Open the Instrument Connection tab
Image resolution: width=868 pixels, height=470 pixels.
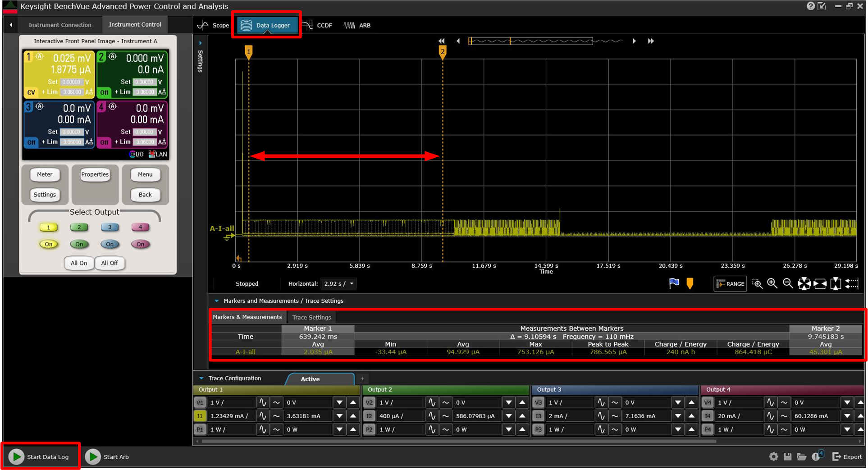click(x=60, y=25)
